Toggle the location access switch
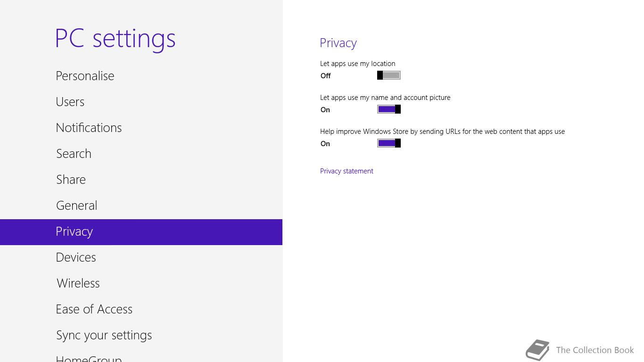 [389, 75]
